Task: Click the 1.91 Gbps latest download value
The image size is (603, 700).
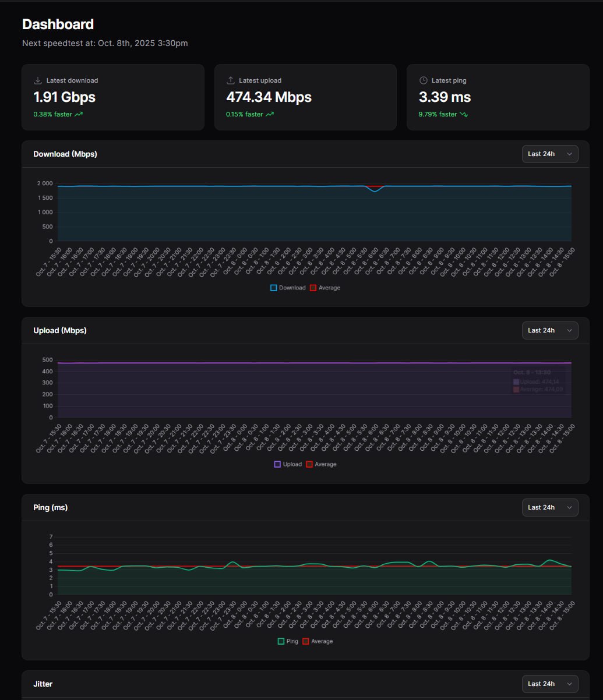Action: tap(65, 97)
